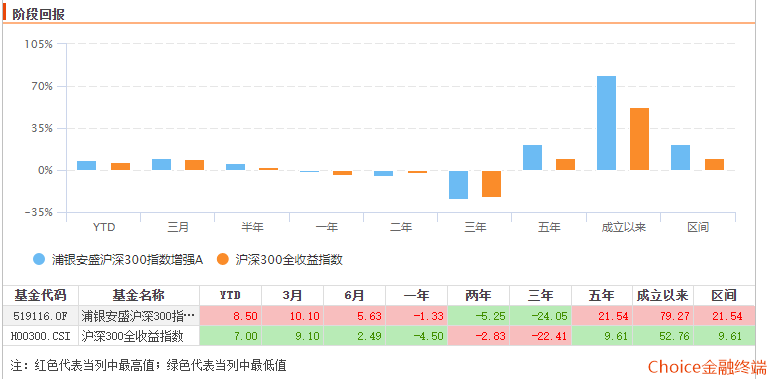
Task: Select the blue 成立以来 bar
Action: pyautogui.click(x=606, y=123)
